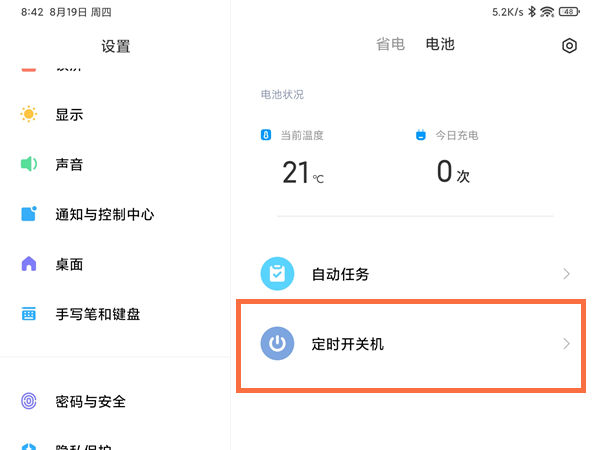
Task: Click the speaker icon for 声音
Action: (29, 164)
